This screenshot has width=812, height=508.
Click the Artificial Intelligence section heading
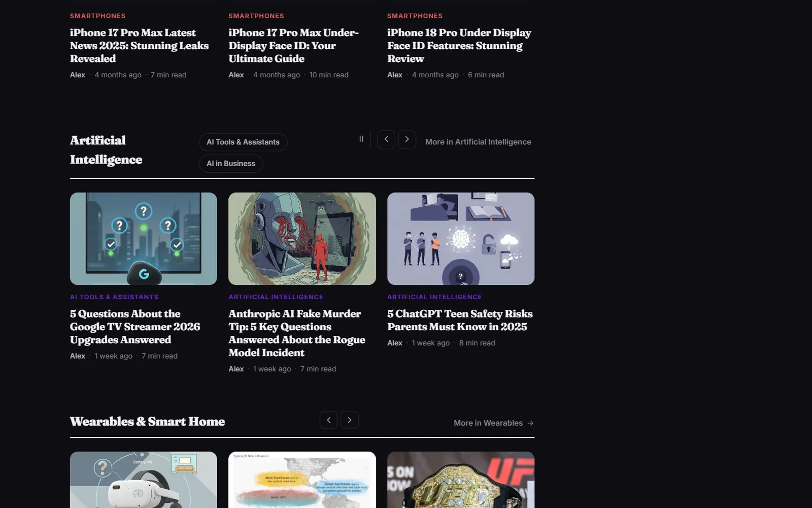point(106,150)
